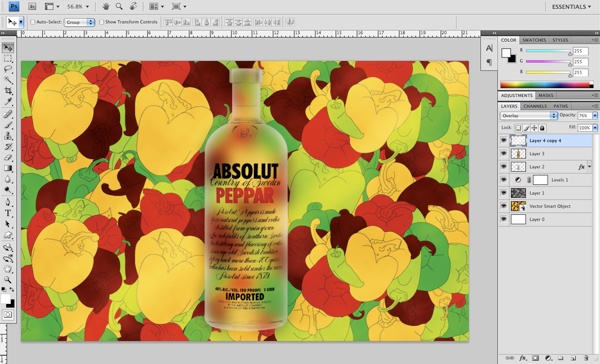Select the Zoom tool in the toolbox

click(x=8, y=280)
